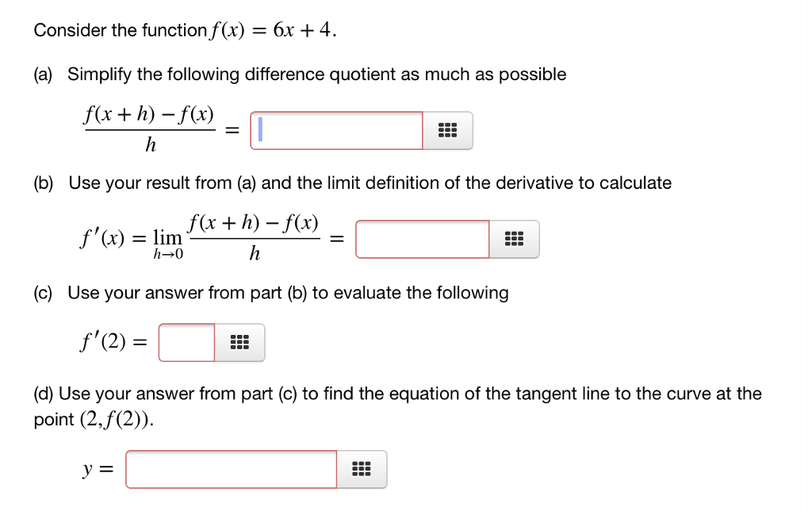The height and width of the screenshot is (523, 812).
Task: Click the blinking cursor in part (a) box
Action: click(258, 129)
